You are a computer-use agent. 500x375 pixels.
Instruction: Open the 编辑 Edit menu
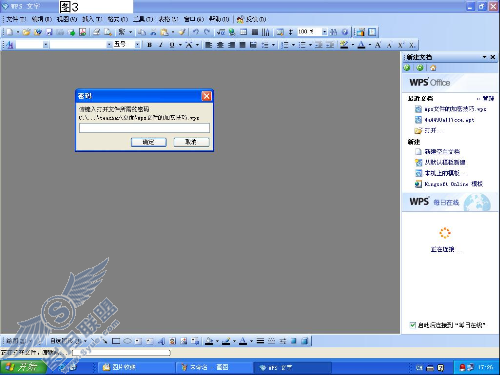pyautogui.click(x=42, y=19)
